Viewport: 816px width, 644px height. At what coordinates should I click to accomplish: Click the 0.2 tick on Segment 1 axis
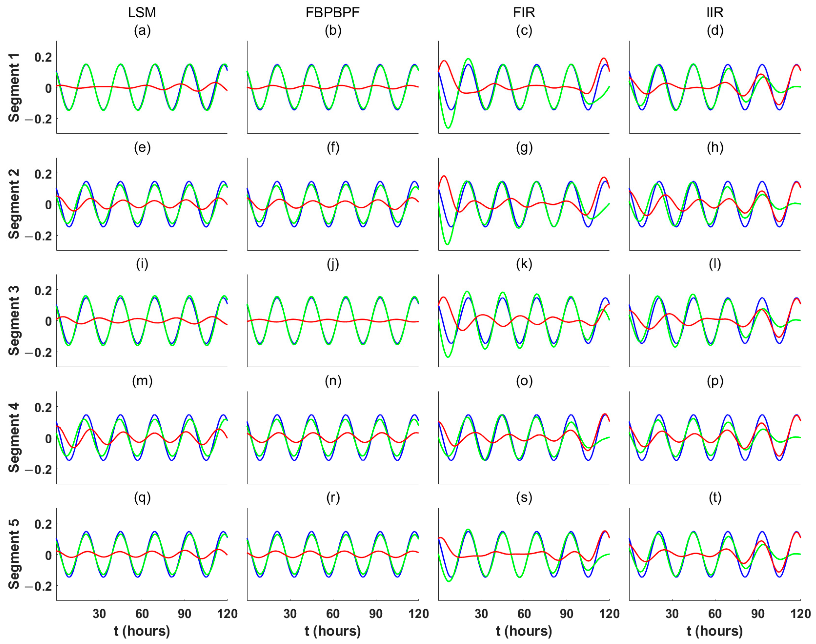43,57
